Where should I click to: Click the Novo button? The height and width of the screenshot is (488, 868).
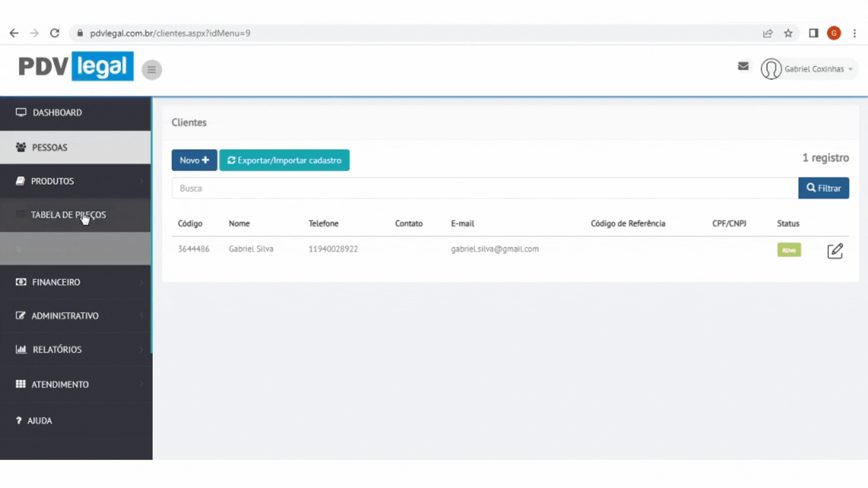coord(194,160)
